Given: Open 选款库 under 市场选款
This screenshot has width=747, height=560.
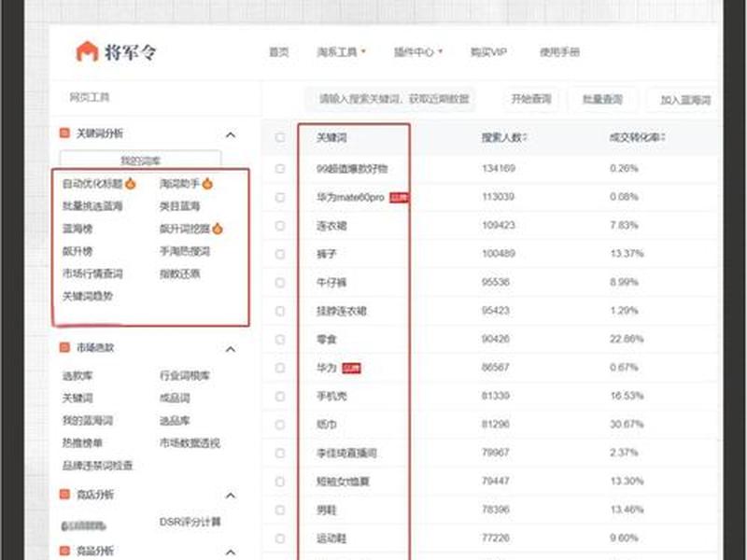Looking at the screenshot, I should tap(78, 376).
